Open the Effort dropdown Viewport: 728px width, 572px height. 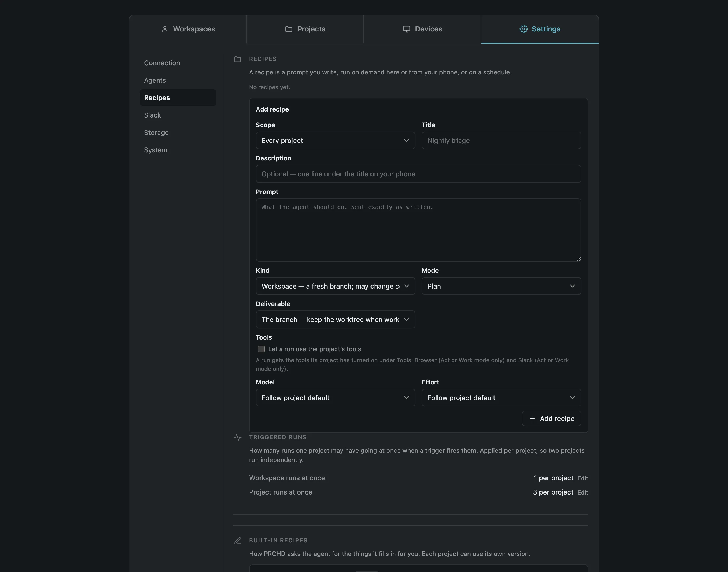[501, 398]
